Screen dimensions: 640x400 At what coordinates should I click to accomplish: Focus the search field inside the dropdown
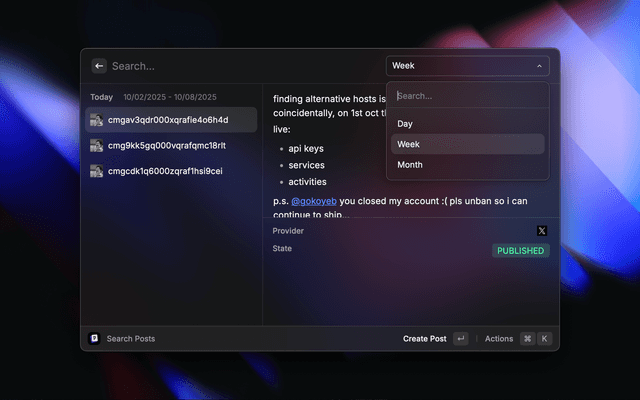tap(465, 96)
